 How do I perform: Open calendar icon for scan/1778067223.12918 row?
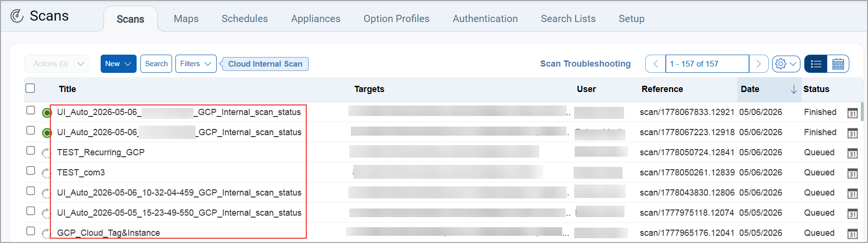[852, 133]
